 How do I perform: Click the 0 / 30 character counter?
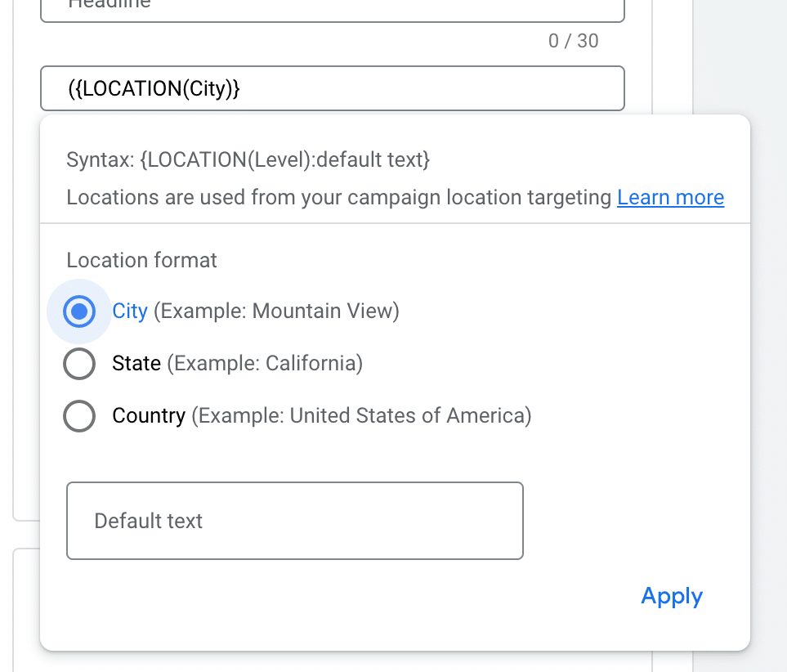pos(573,41)
